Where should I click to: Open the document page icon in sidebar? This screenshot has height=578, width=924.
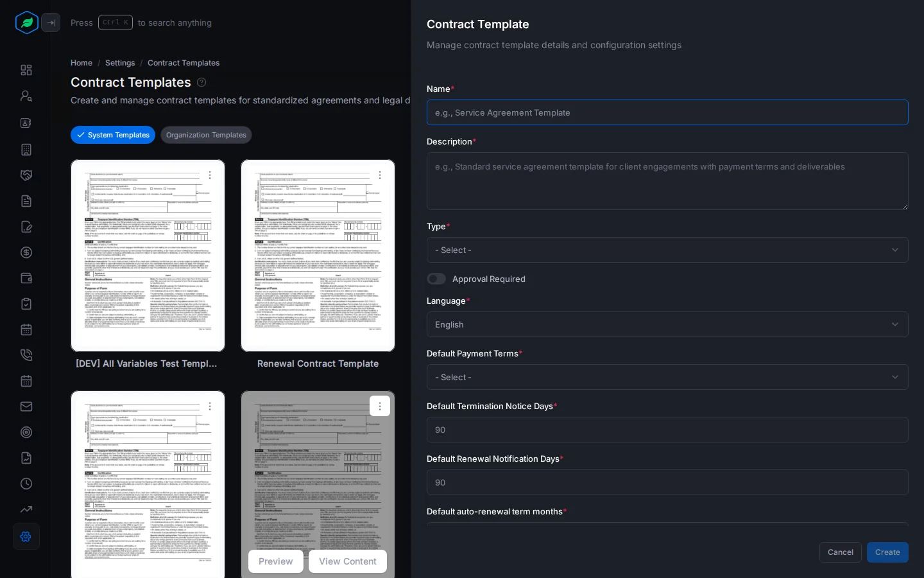click(x=26, y=201)
